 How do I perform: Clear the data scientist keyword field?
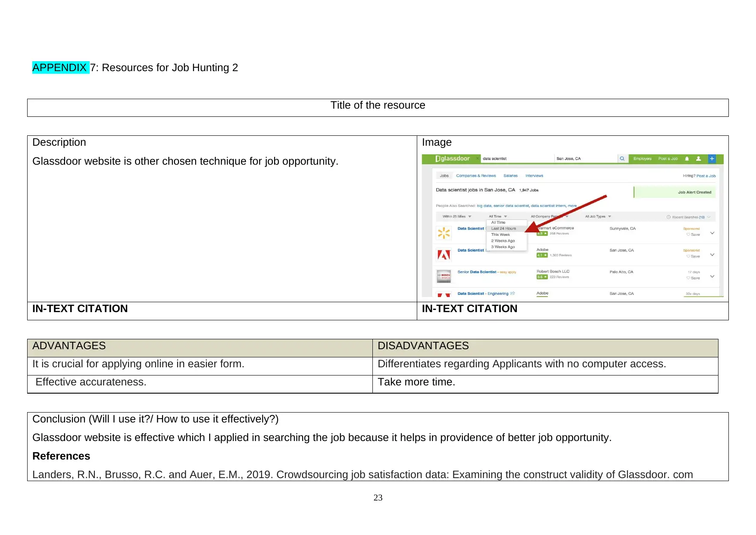pos(478,159)
